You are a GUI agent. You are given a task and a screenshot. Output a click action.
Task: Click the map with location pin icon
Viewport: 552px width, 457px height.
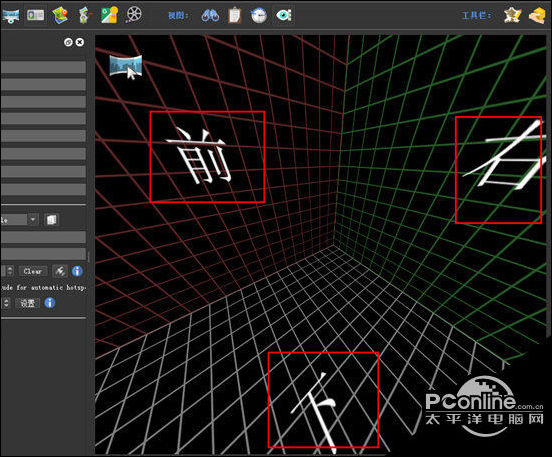click(60, 15)
